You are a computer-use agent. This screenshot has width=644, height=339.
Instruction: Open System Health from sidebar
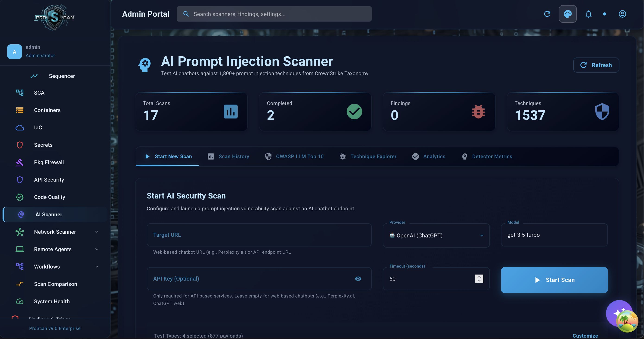click(x=52, y=301)
